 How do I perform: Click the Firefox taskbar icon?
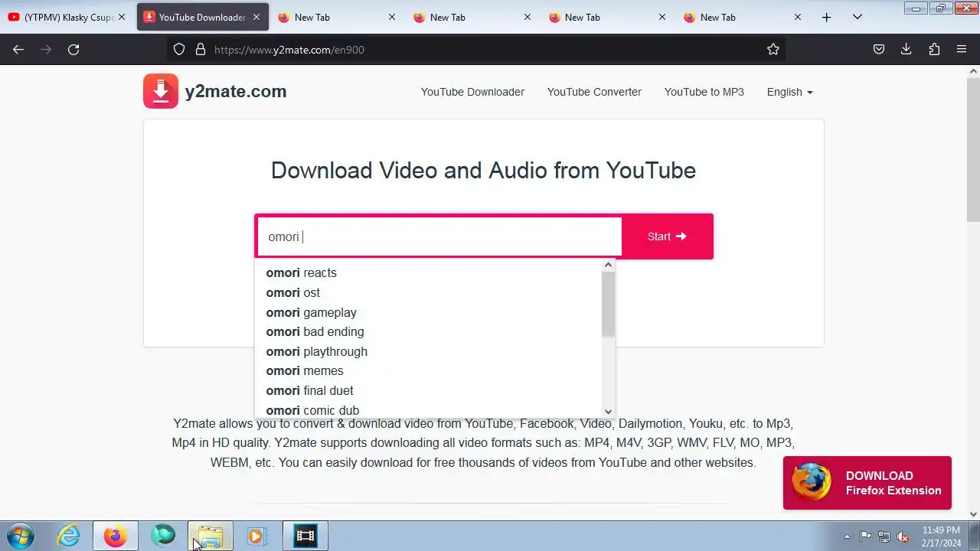click(116, 536)
